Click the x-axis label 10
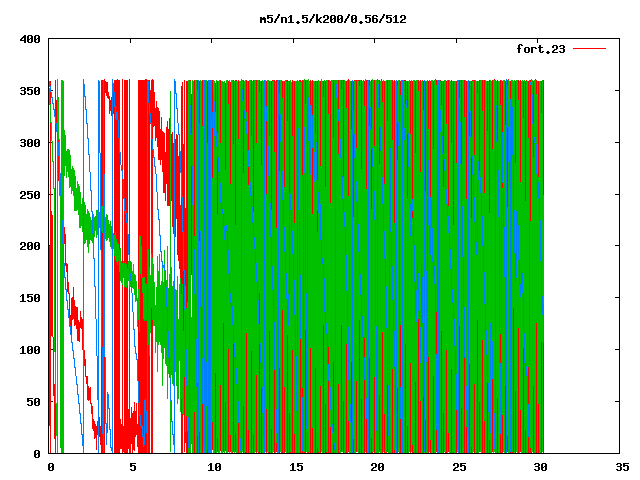640x480 pixels. pos(214,467)
